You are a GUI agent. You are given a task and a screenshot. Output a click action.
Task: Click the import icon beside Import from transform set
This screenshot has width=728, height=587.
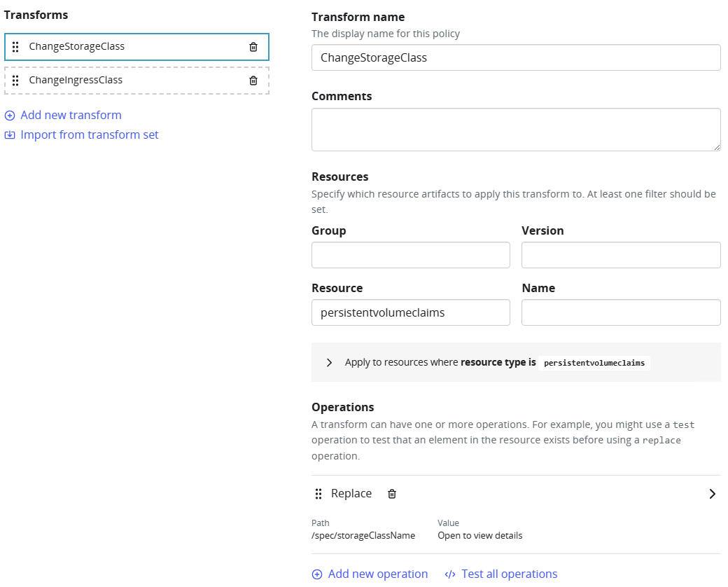pos(10,135)
